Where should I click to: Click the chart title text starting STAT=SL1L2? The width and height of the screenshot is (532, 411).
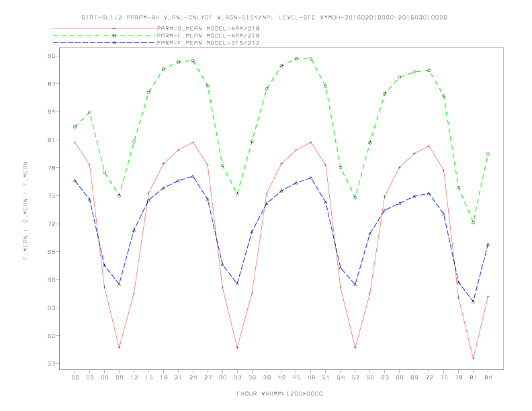tap(264, 17)
